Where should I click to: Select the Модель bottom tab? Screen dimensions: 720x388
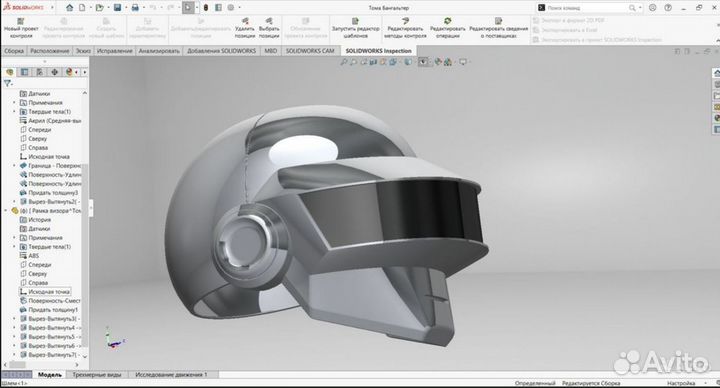[50, 375]
